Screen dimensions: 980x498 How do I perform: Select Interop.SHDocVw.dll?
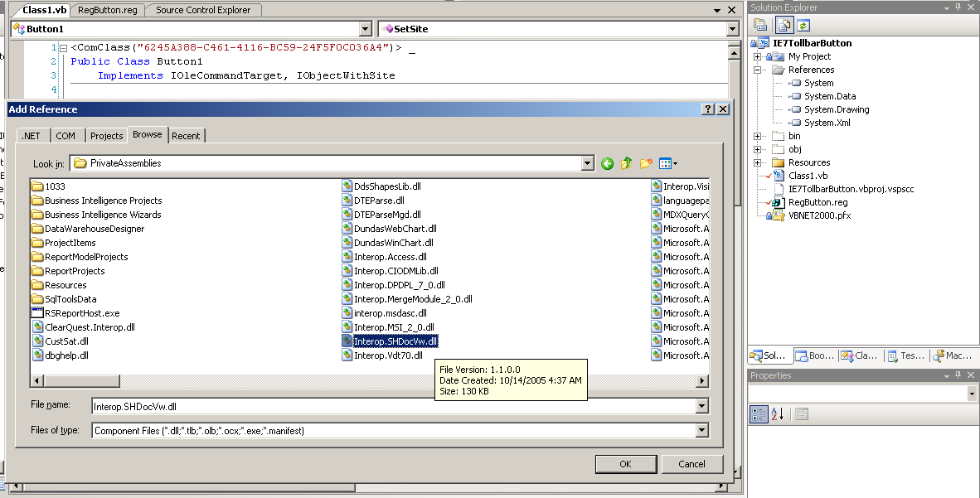pos(390,341)
